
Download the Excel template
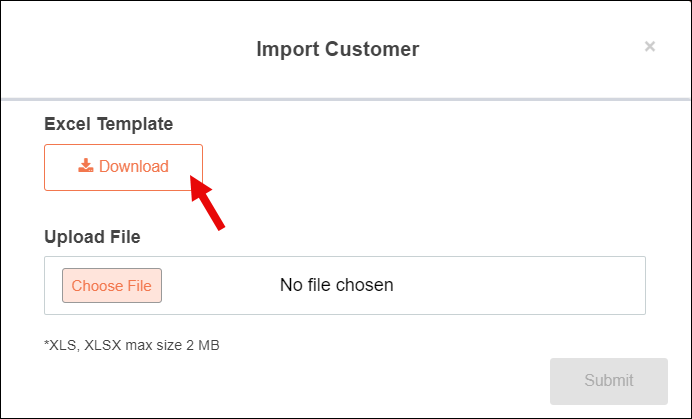124,167
